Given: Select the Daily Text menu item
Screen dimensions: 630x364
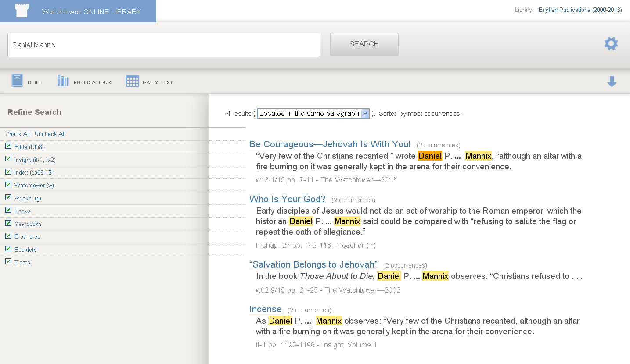Looking at the screenshot, I should tap(158, 82).
